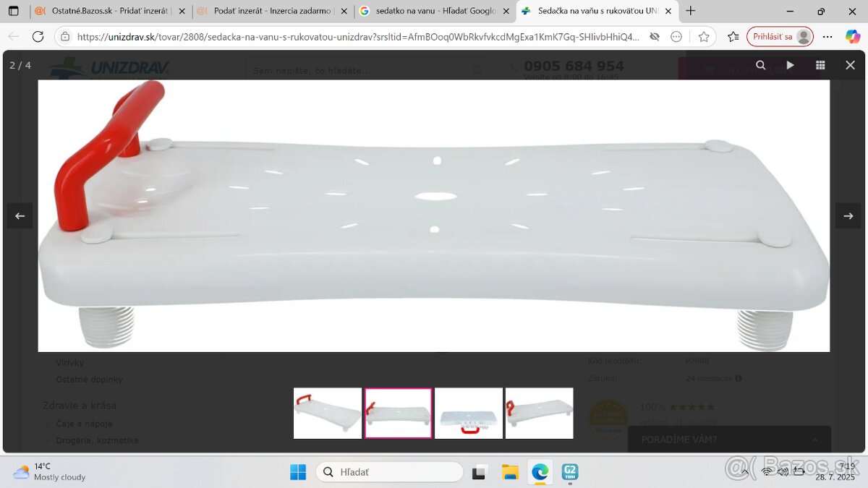
Task: Go to the next gallery image arrow
Action: 848,216
